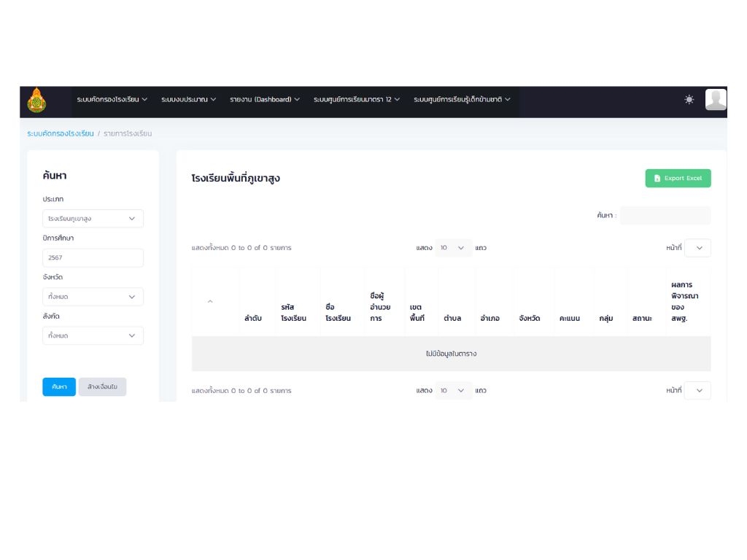Screen dimensions: 747x560
Task: Toggle the light/dark theme sun icon
Action: [689, 100]
